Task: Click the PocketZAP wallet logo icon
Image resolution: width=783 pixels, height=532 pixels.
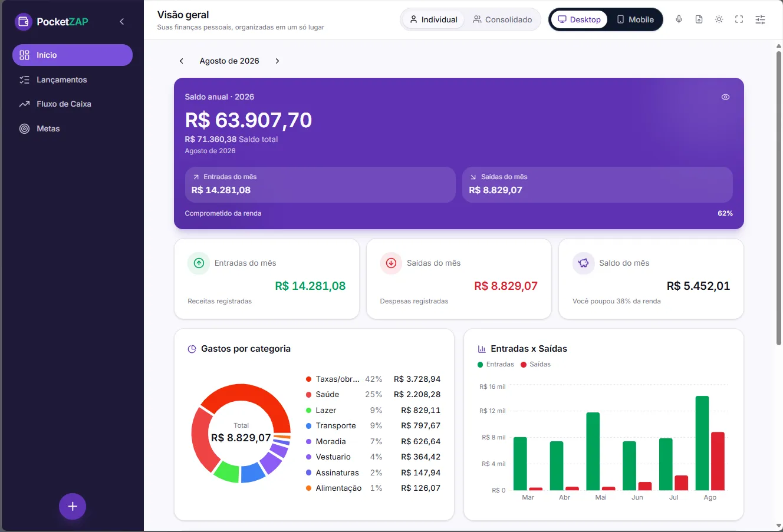Action: tap(24, 22)
